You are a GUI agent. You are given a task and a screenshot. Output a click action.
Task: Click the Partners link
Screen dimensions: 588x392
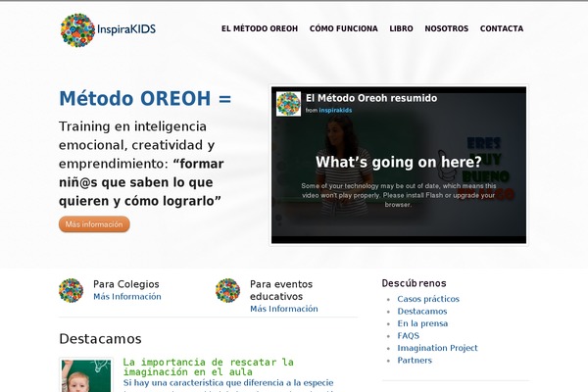click(x=415, y=360)
